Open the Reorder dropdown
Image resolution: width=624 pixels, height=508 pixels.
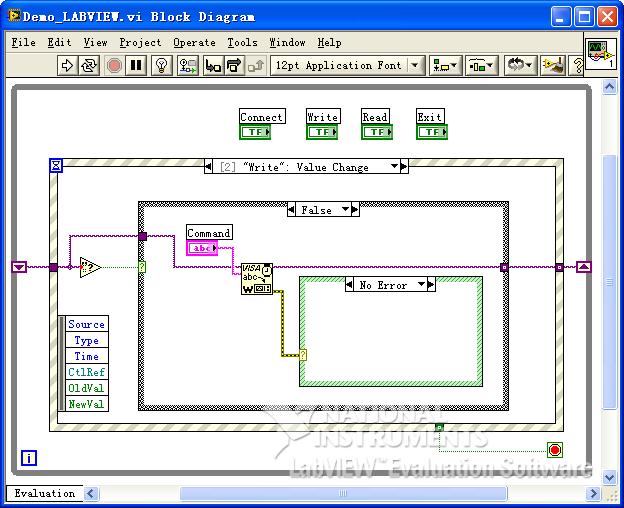(x=520, y=65)
